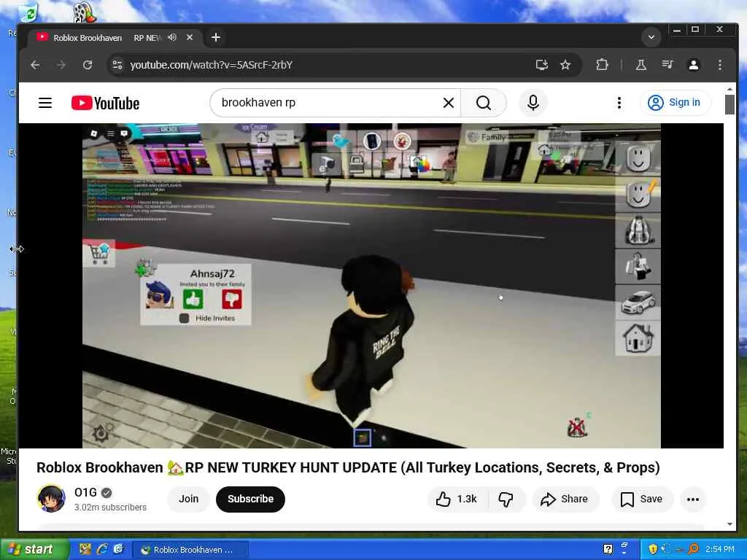Click the Sign in button

(x=676, y=103)
